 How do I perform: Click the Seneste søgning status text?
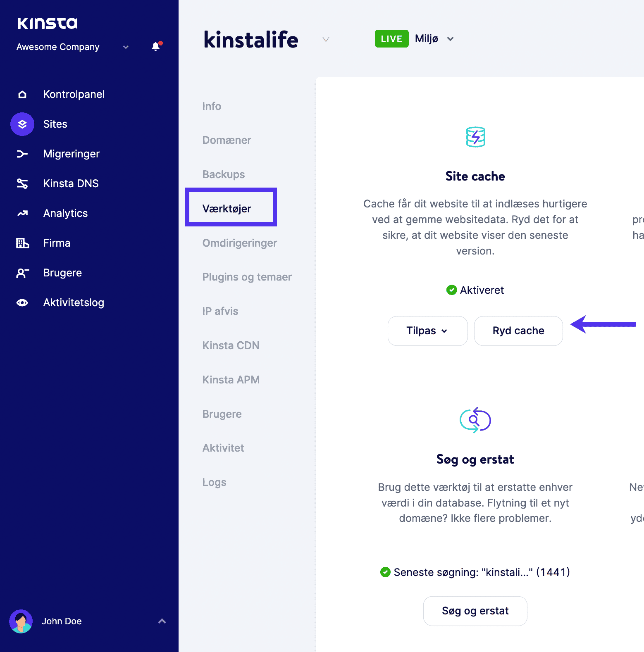[482, 572]
